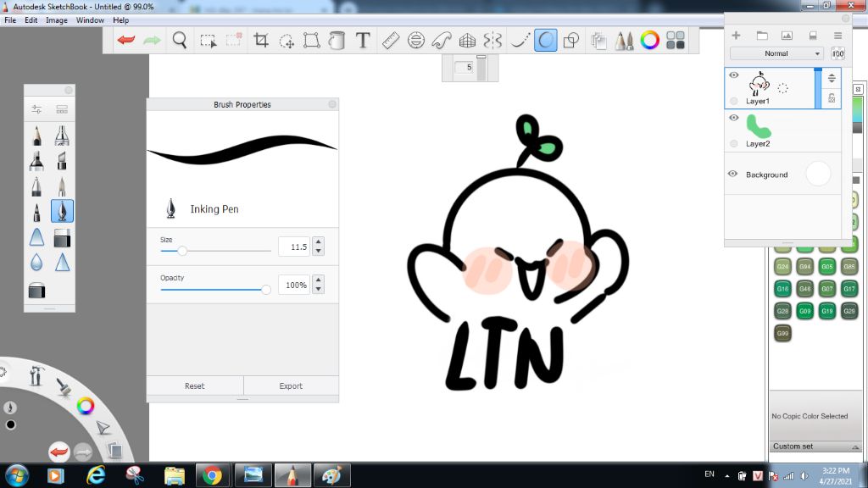This screenshot has height=488, width=868.
Task: Clear the layer with eraser-like icon
Action: [x=813, y=36]
